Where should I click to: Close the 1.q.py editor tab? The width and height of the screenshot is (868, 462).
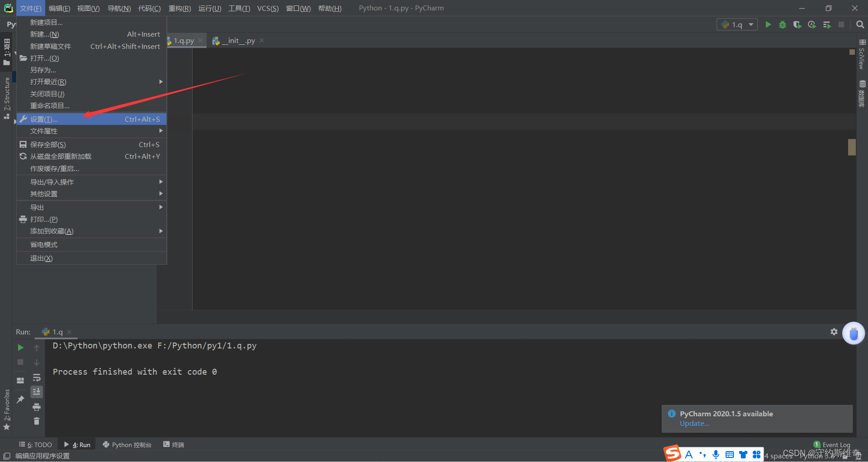[200, 40]
